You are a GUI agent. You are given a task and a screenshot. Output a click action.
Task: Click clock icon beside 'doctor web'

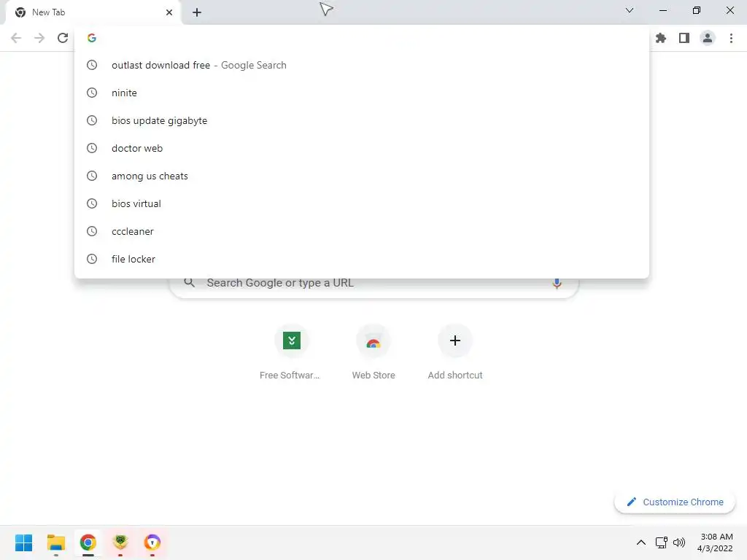pyautogui.click(x=92, y=148)
